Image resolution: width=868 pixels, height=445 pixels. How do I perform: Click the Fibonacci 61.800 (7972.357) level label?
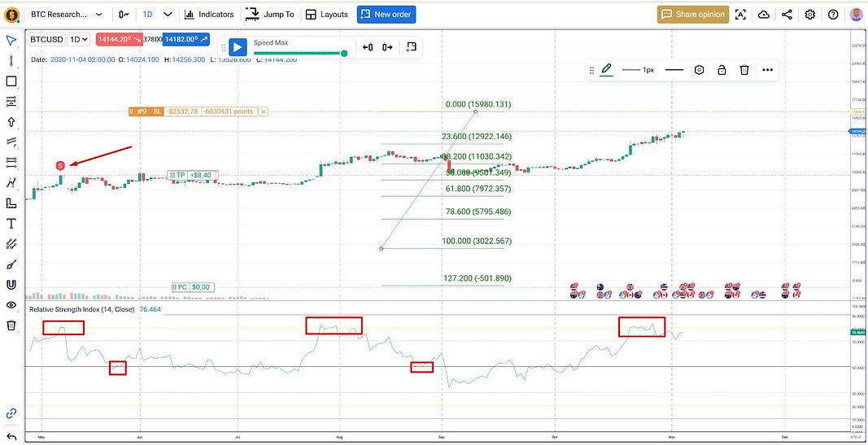point(478,189)
